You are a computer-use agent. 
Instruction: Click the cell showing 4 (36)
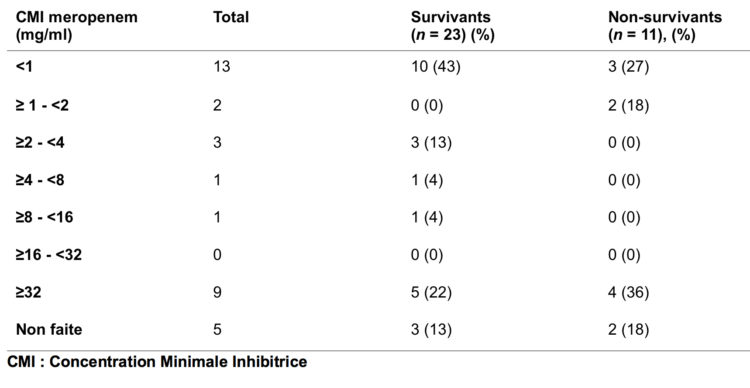(629, 292)
